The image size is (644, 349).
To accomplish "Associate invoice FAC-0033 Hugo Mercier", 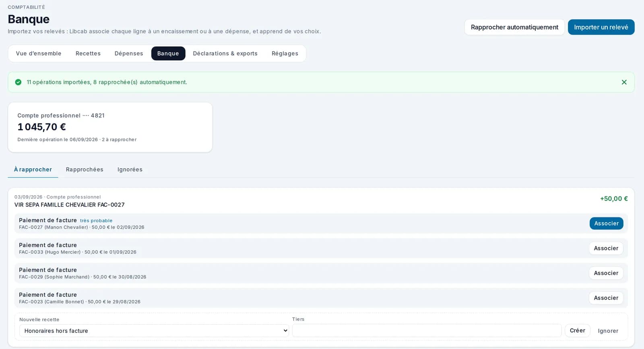I will pos(606,248).
